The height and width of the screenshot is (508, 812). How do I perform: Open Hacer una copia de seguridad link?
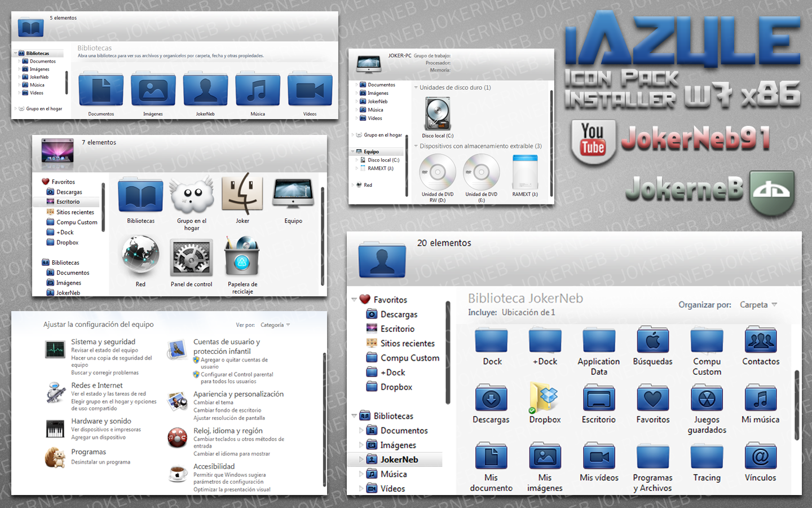[112, 361]
